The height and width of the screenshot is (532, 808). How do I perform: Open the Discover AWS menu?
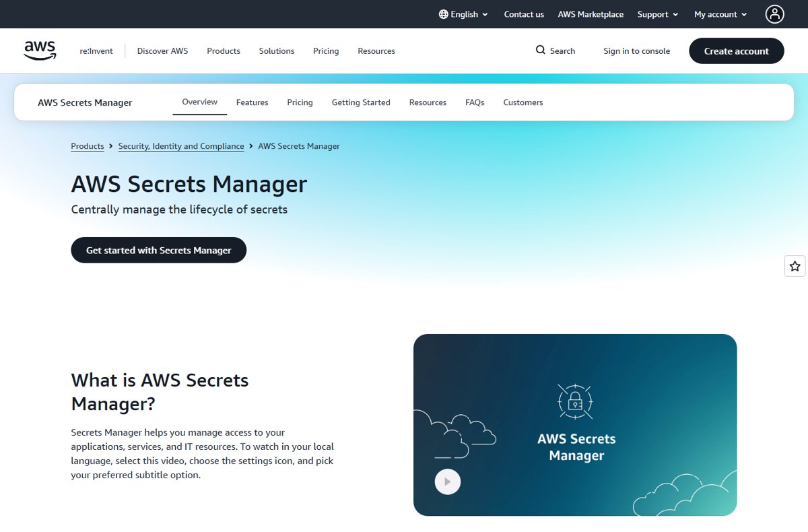162,51
